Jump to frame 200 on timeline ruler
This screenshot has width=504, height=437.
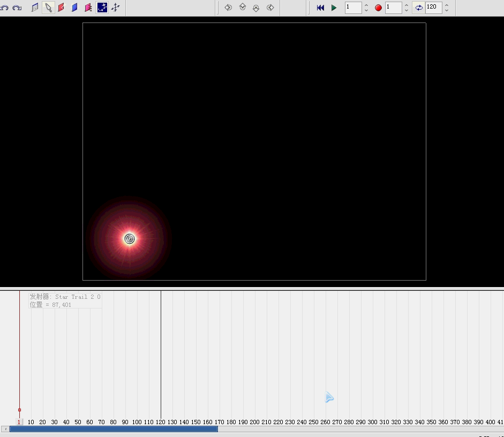pyautogui.click(x=254, y=422)
